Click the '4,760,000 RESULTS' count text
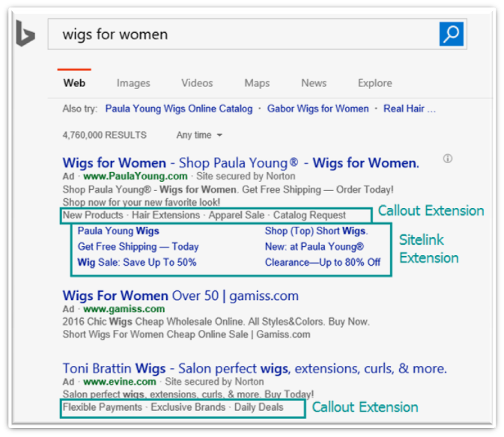The image size is (504, 437). click(x=104, y=135)
